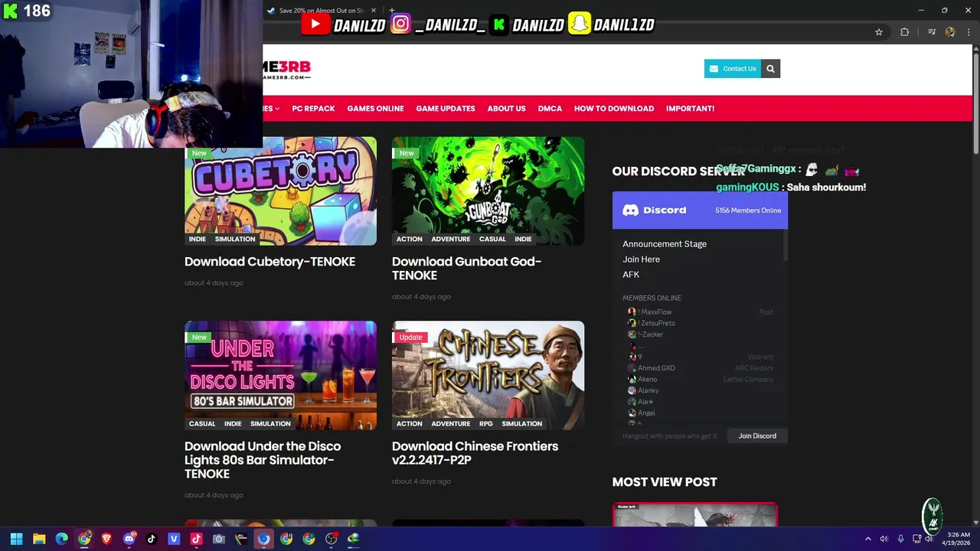
Task: Click the GAME3RB site logo
Action: tap(286, 69)
